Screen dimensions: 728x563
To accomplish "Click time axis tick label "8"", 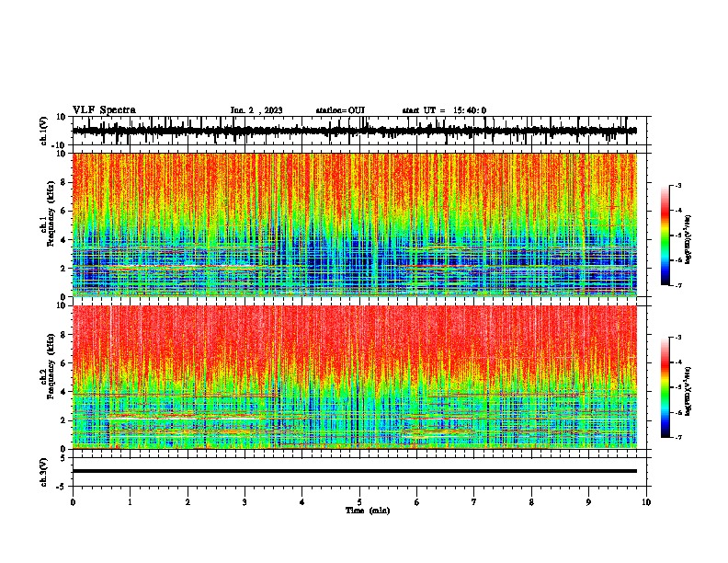I will pos(531,502).
